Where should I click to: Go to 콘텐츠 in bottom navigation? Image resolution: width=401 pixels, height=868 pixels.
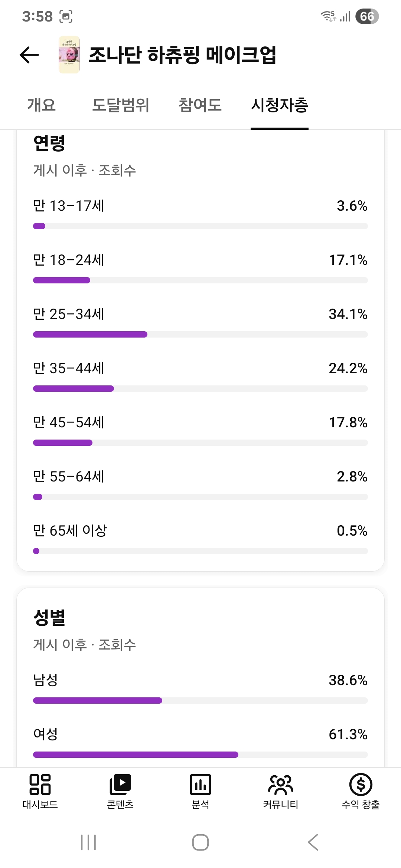tap(120, 791)
